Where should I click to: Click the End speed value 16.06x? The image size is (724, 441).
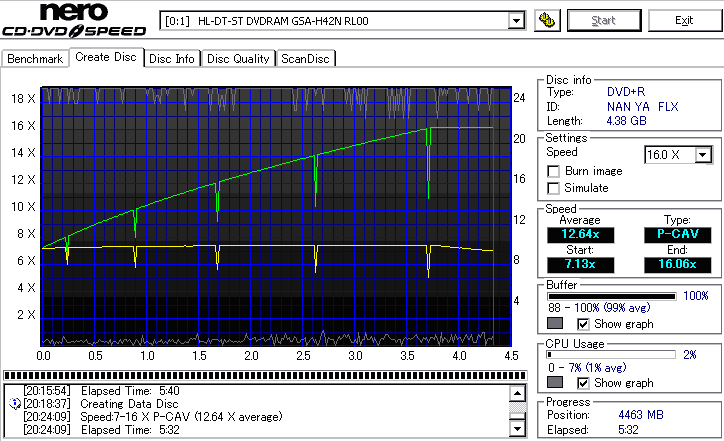[678, 265]
